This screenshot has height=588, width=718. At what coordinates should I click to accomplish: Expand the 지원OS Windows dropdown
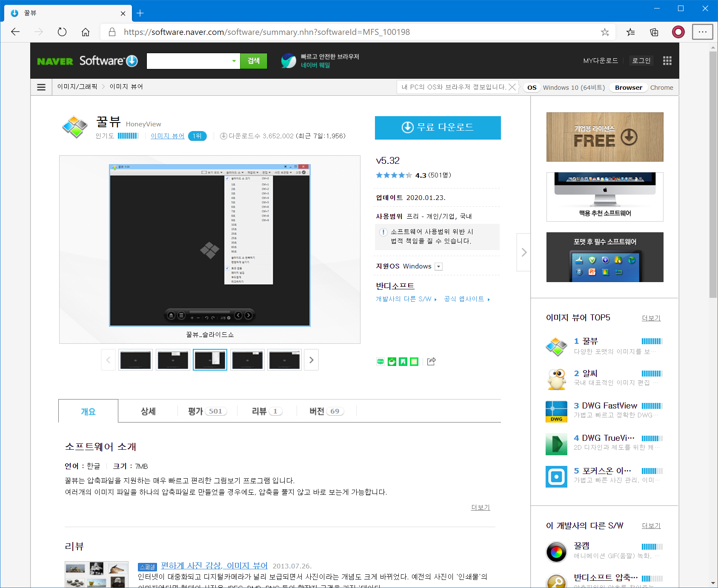(439, 266)
